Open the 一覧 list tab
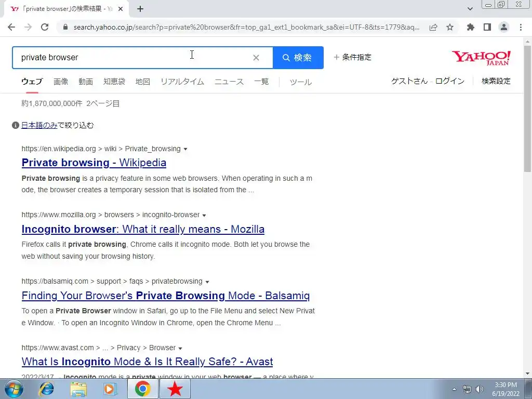532x399 pixels. coord(261,82)
